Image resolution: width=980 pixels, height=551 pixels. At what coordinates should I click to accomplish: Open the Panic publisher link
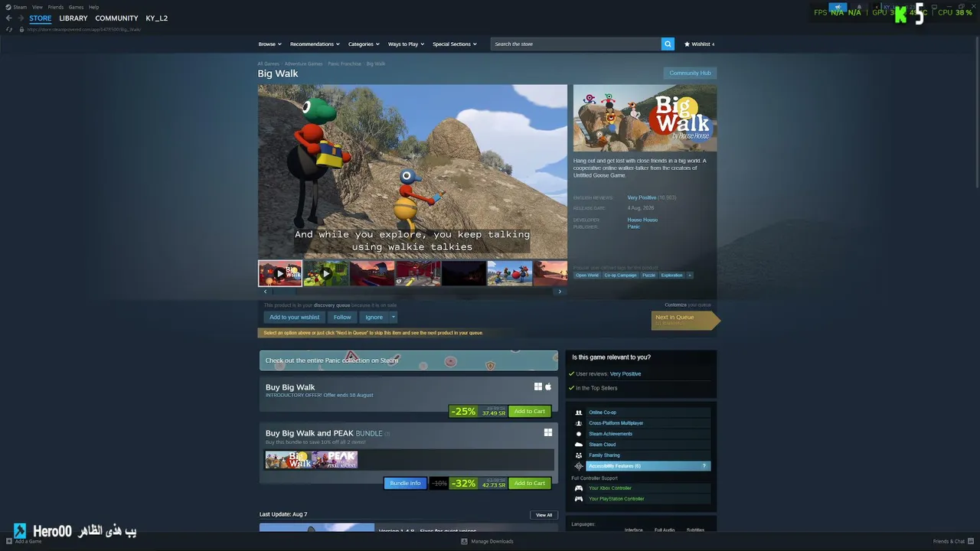[x=634, y=227]
